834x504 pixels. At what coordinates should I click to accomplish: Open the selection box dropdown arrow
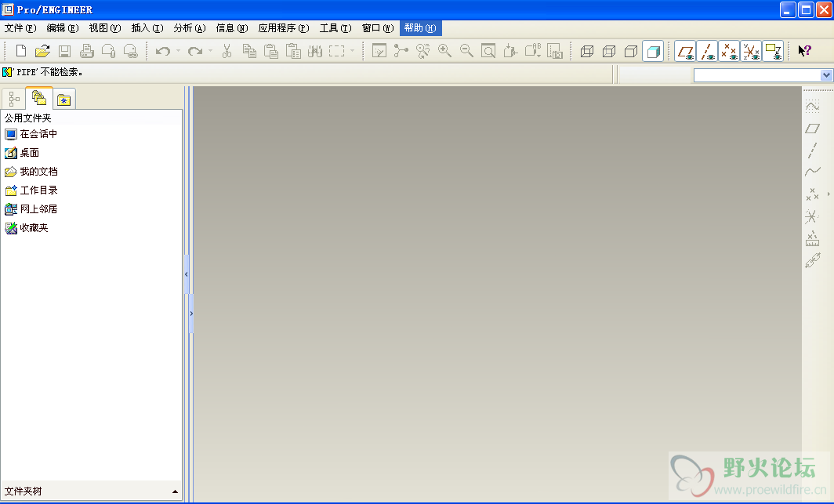[352, 51]
